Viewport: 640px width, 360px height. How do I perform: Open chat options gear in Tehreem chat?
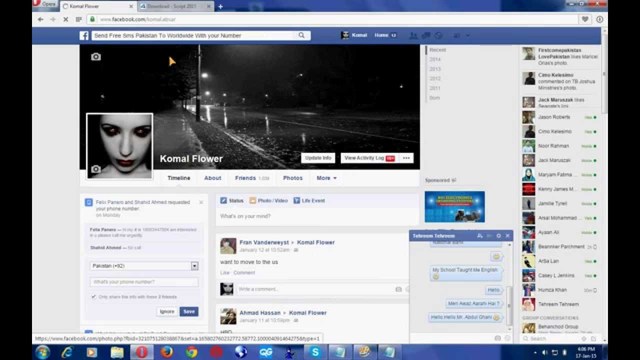click(498, 236)
